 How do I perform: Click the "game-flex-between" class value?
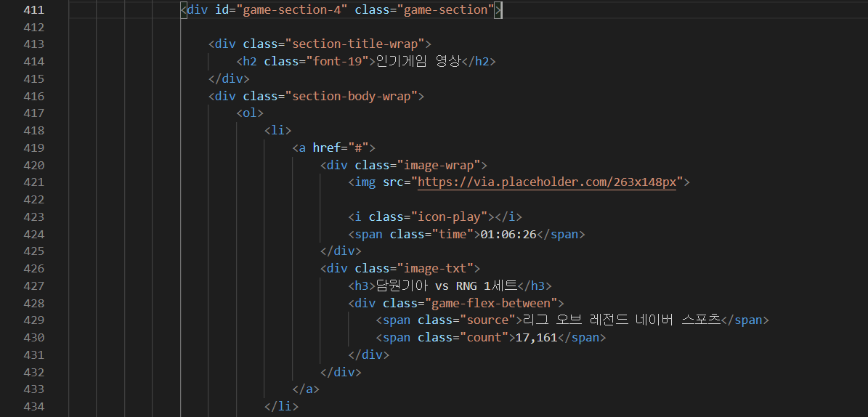[491, 303]
